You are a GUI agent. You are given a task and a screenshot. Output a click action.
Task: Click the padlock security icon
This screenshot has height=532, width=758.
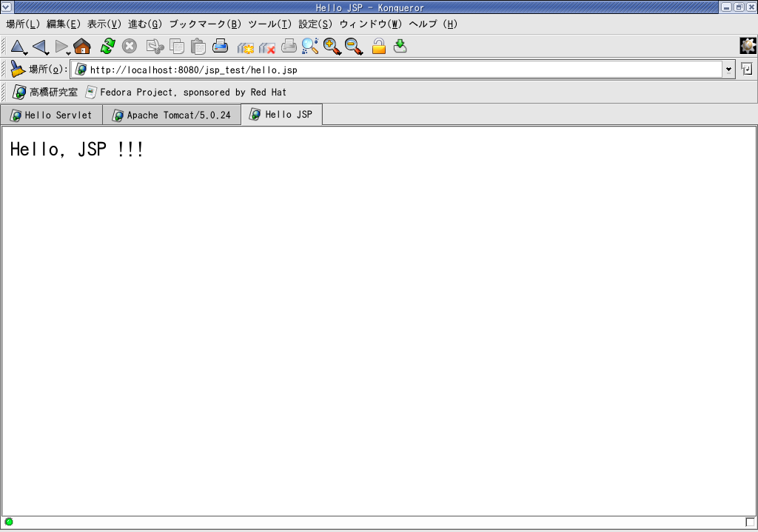click(378, 47)
